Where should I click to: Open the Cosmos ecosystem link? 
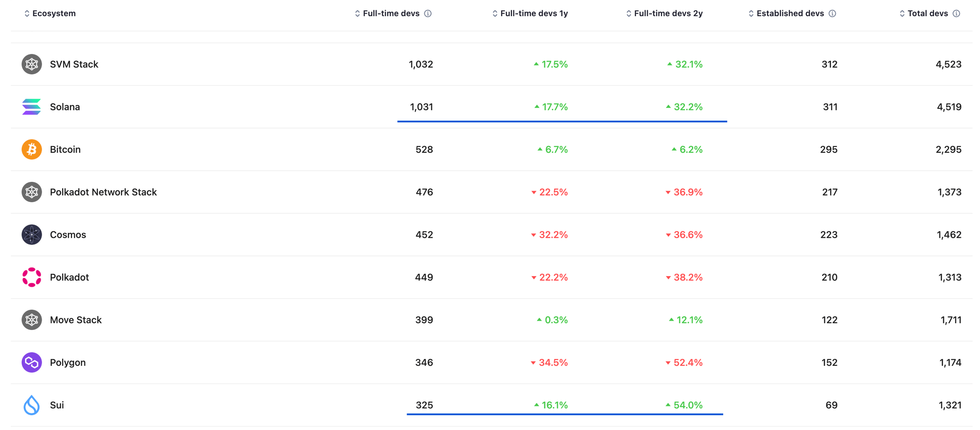coord(68,235)
